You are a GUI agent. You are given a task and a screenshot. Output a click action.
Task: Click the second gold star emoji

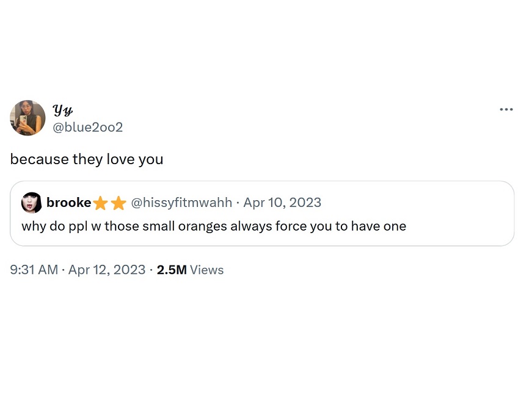pos(118,203)
